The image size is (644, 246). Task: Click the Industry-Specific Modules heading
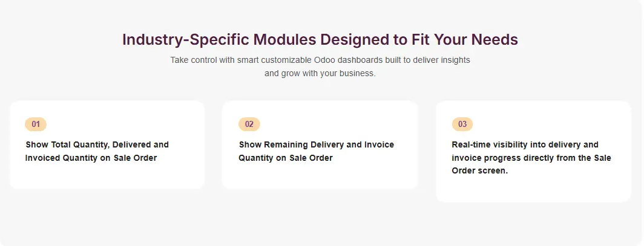(320, 40)
